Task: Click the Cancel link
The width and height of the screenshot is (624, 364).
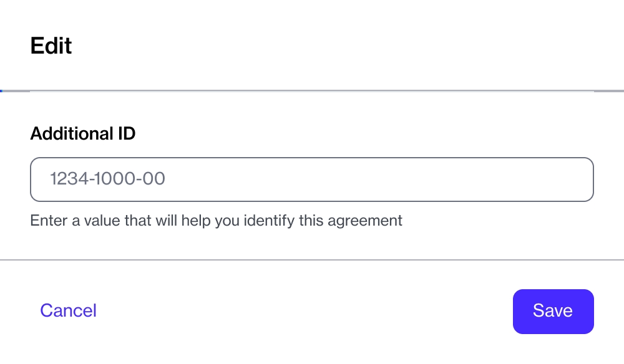Action: (68, 310)
